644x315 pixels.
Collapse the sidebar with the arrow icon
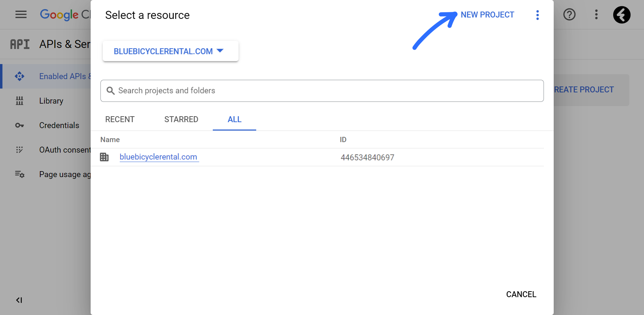click(19, 300)
